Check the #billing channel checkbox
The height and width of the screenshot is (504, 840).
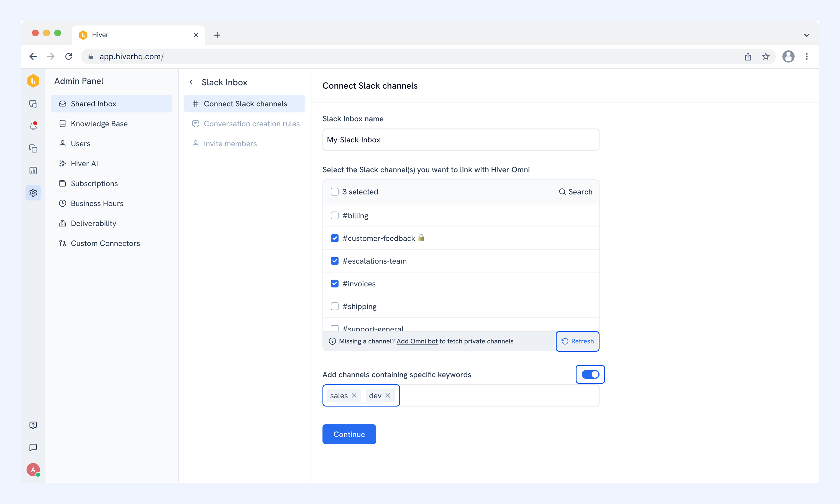pos(335,215)
